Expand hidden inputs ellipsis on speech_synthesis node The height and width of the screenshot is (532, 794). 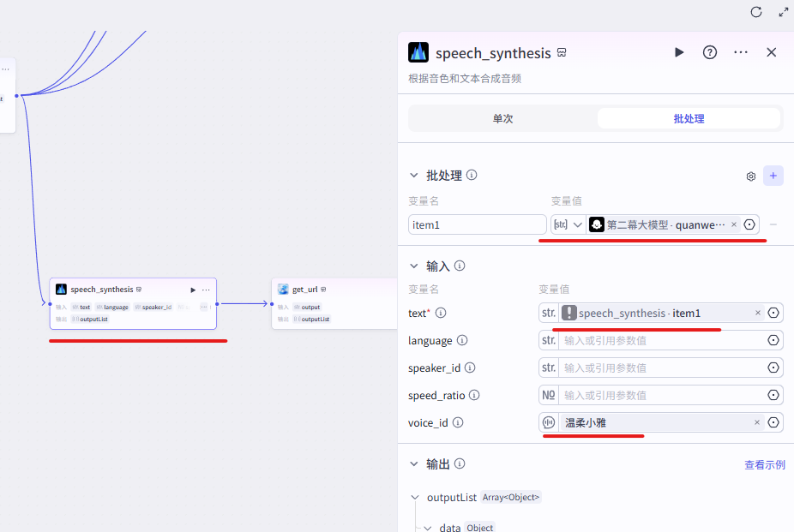coord(203,307)
